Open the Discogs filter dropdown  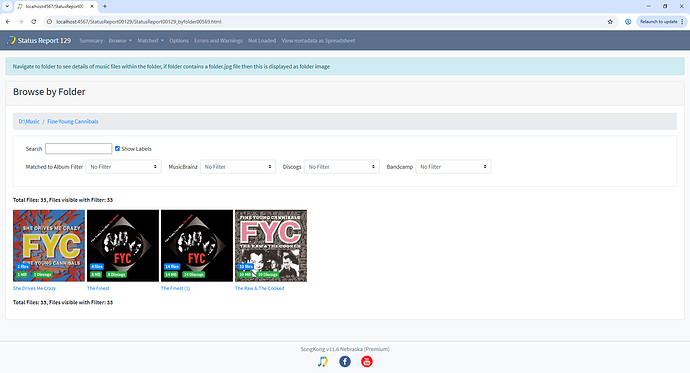341,167
